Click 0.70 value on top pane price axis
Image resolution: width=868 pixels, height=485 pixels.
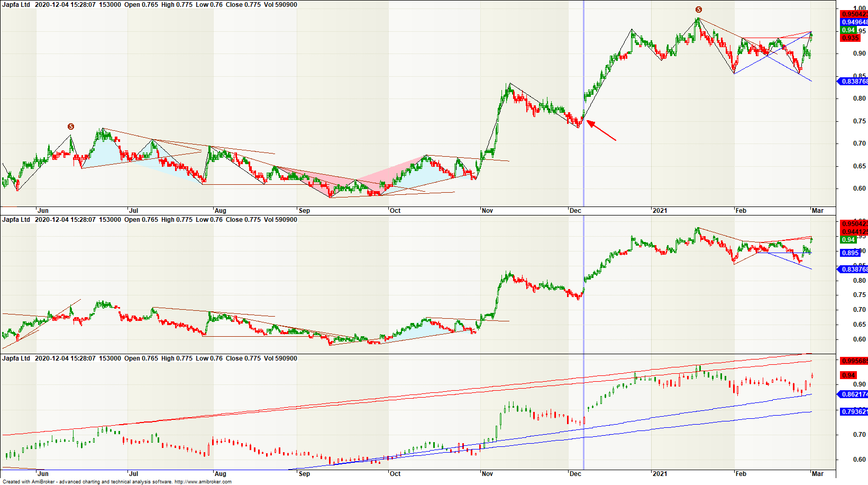[860, 143]
